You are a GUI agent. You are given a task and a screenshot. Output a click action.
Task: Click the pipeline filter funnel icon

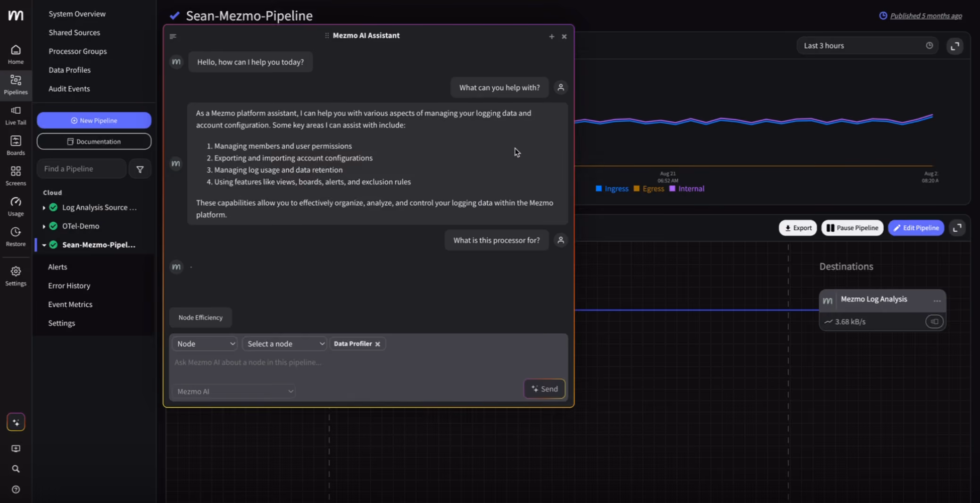click(x=140, y=169)
